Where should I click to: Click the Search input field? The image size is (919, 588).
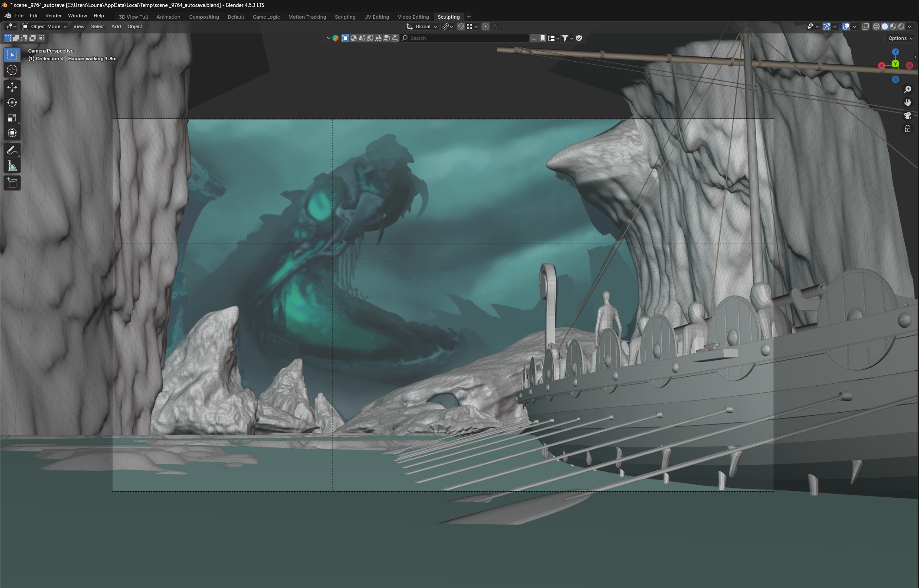pos(466,38)
